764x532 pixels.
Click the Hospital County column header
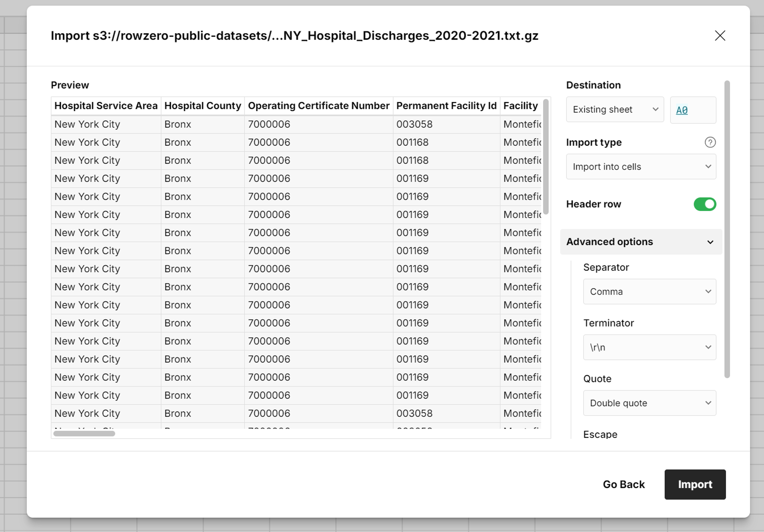[x=203, y=106]
